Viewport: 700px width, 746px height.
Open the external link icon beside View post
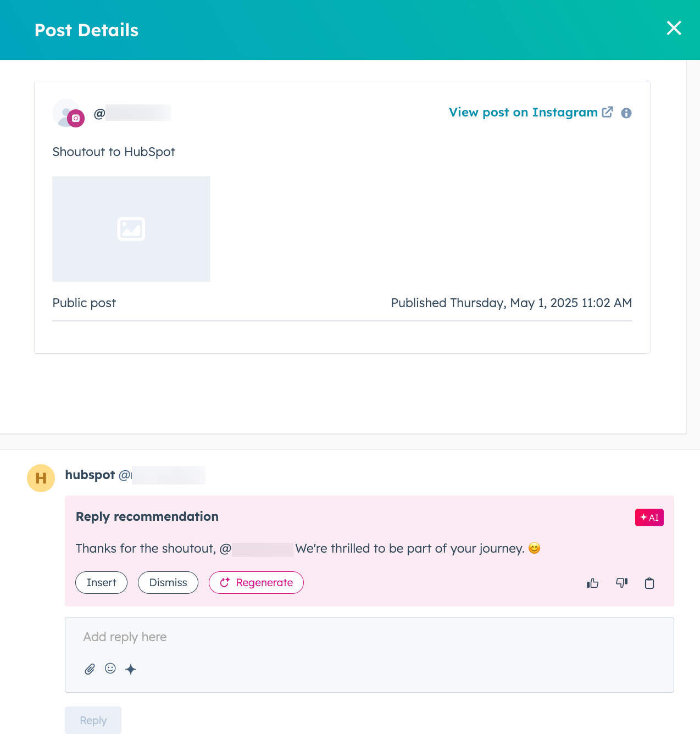pyautogui.click(x=608, y=112)
